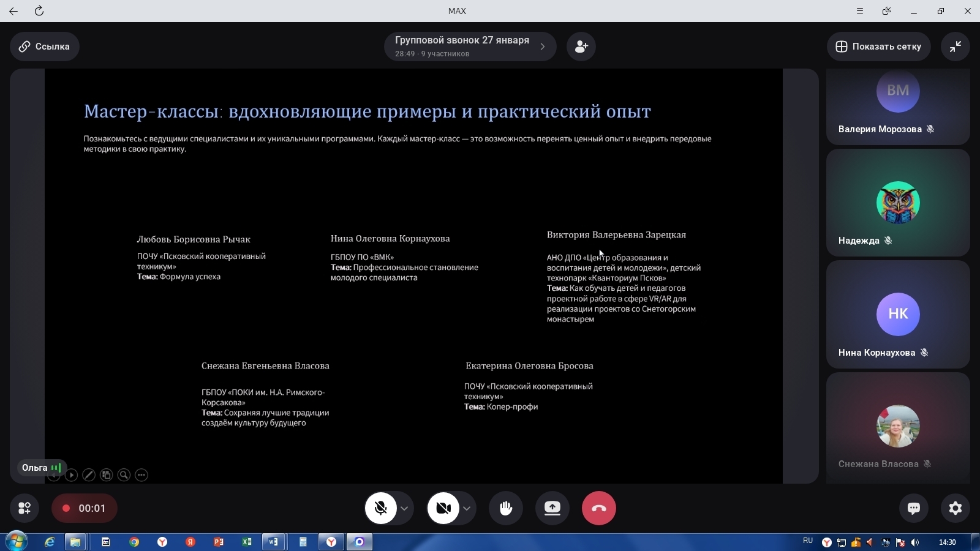Open the hamburger menu in title bar

pyautogui.click(x=860, y=11)
